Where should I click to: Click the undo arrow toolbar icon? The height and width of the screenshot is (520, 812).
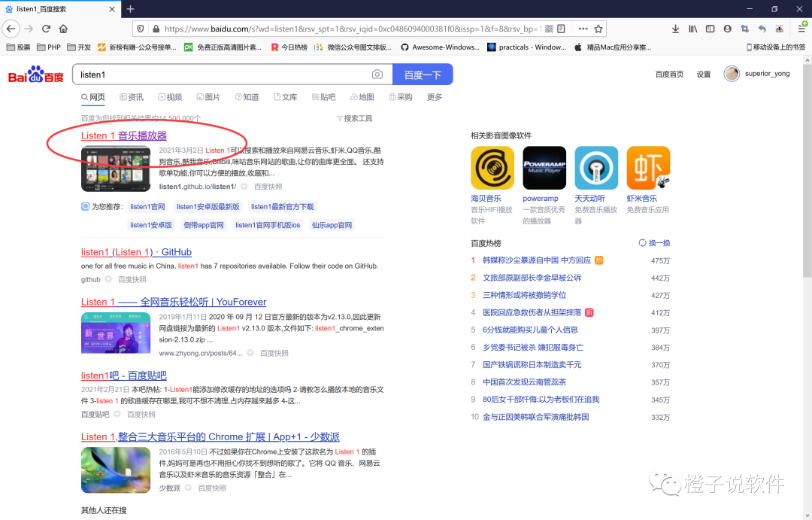762,29
